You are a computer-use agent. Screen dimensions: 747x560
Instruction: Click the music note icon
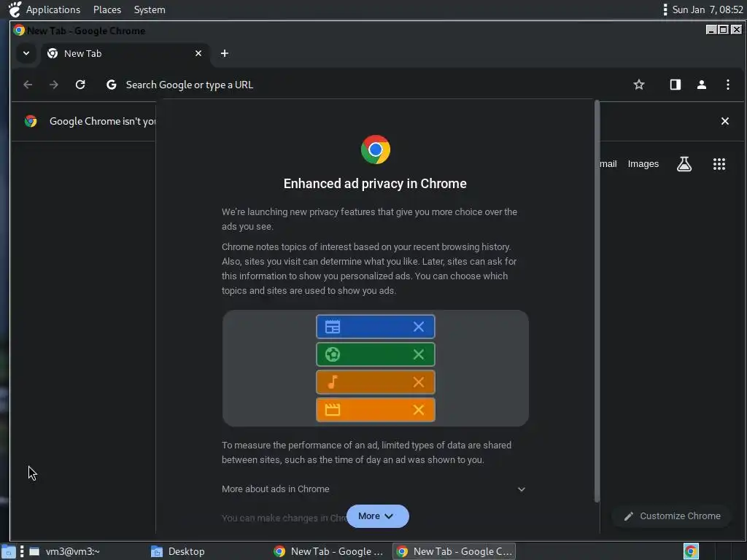[x=333, y=382]
